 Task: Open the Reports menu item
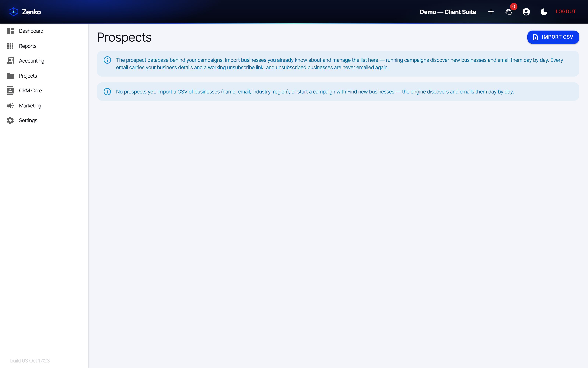[x=44, y=46]
